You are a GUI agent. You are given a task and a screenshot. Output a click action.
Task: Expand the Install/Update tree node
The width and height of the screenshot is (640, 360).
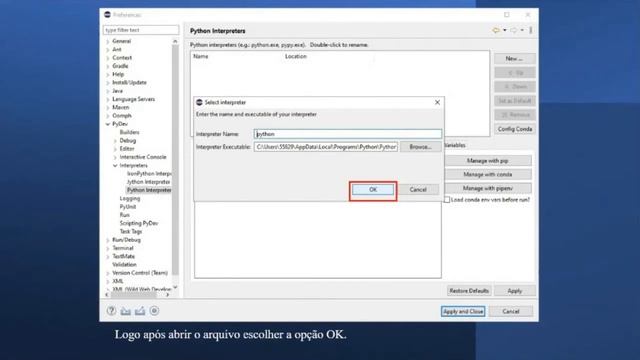click(x=108, y=82)
